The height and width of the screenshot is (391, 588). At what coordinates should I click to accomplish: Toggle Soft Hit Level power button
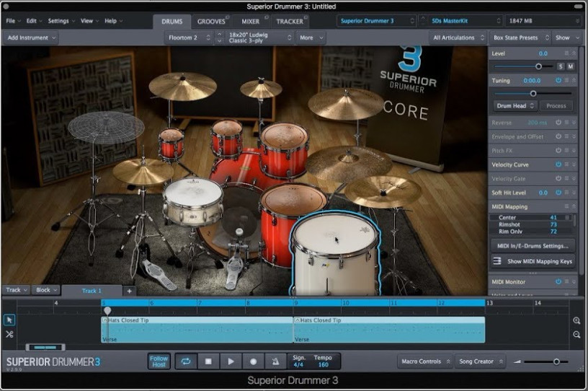[x=558, y=193]
